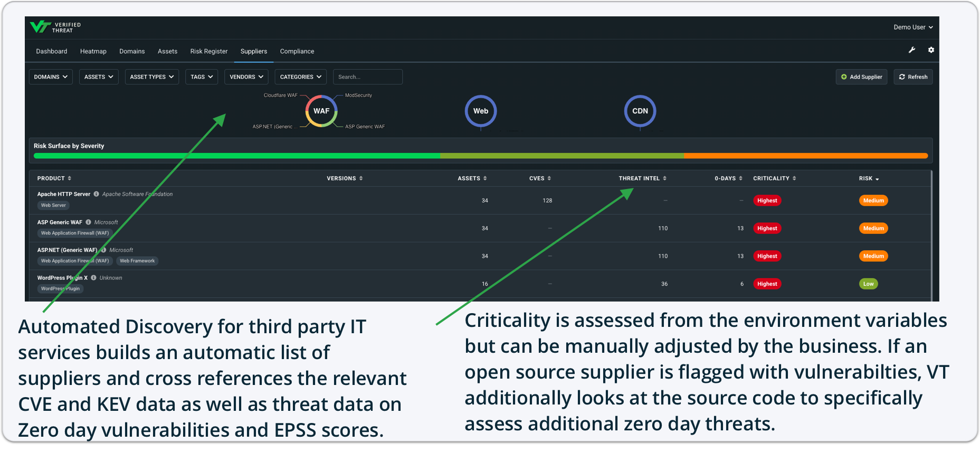Viewport: 980px width, 461px height.
Task: Select the Apache HTTP Server product name
Action: [64, 194]
